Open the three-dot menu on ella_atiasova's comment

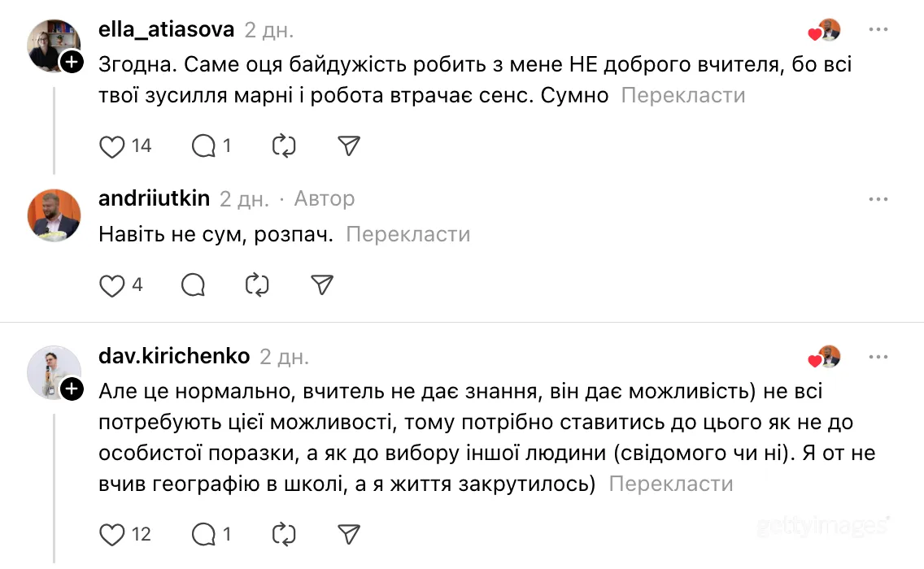pyautogui.click(x=878, y=29)
